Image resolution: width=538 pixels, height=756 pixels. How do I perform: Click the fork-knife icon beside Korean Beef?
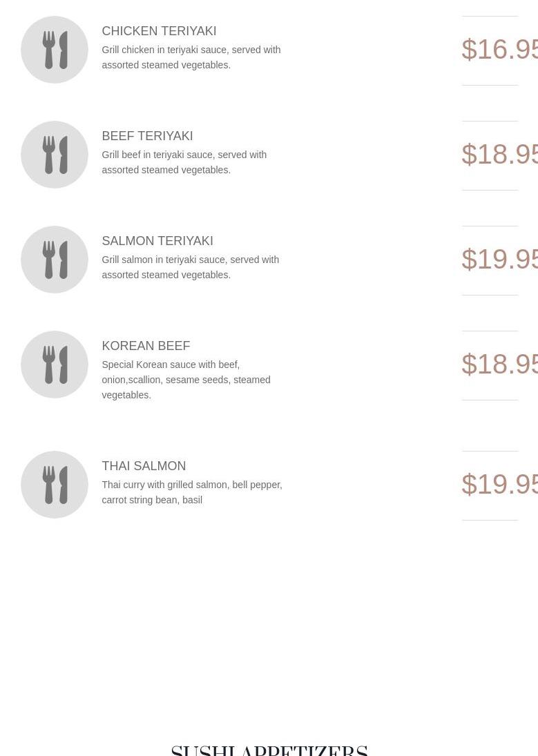point(55,365)
